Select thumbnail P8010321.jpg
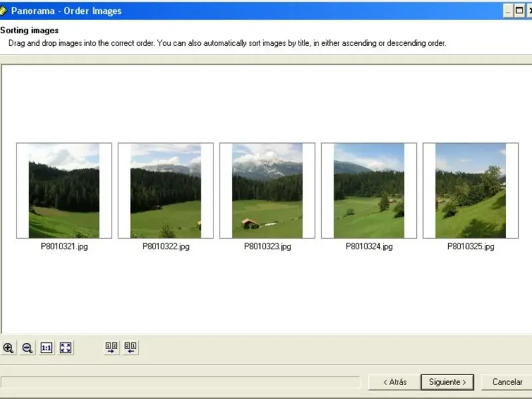This screenshot has height=399, width=532. tap(64, 190)
